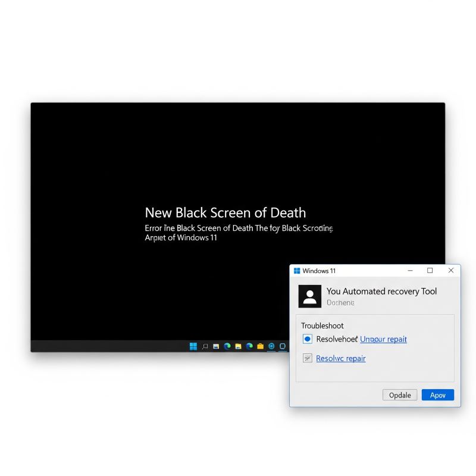
Task: Click the small icon beside Resolvc repair
Action: click(308, 358)
